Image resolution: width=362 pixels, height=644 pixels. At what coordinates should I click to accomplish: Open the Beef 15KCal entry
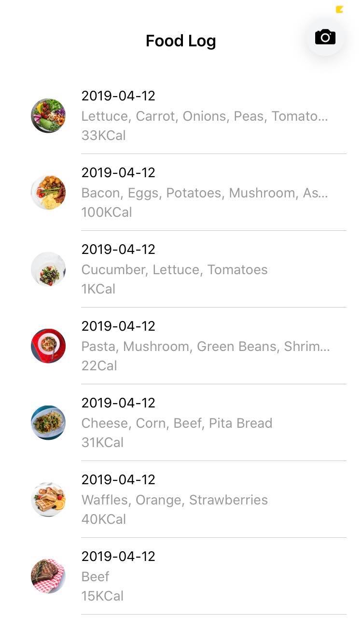click(181, 576)
